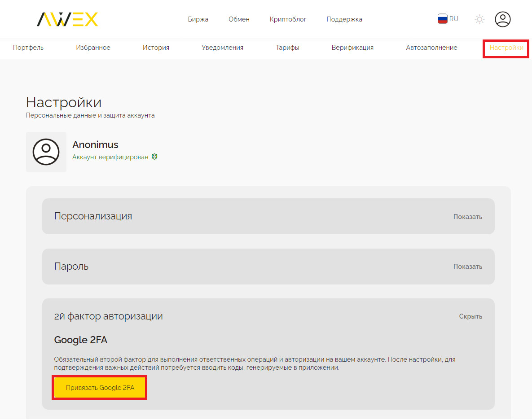Viewport: 532px width, 420px height.
Task: Click the Anonimus avatar picture
Action: pos(46,152)
